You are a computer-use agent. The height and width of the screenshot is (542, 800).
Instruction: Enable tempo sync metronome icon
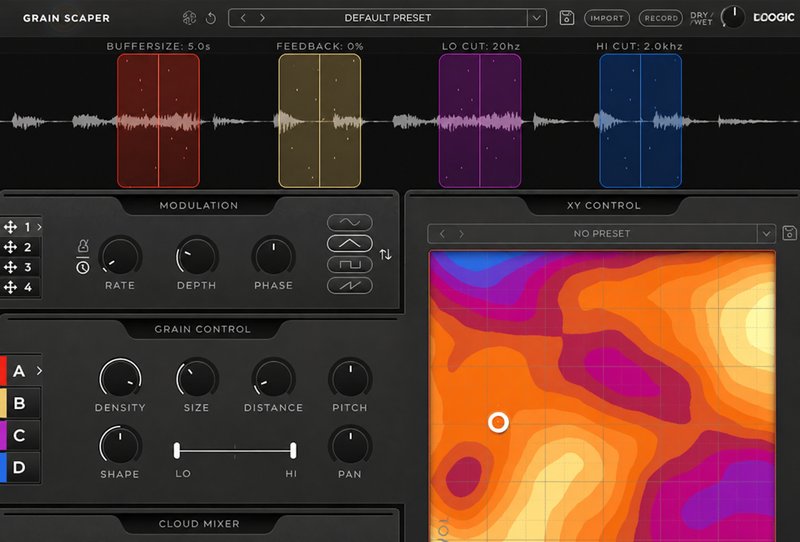(83, 246)
